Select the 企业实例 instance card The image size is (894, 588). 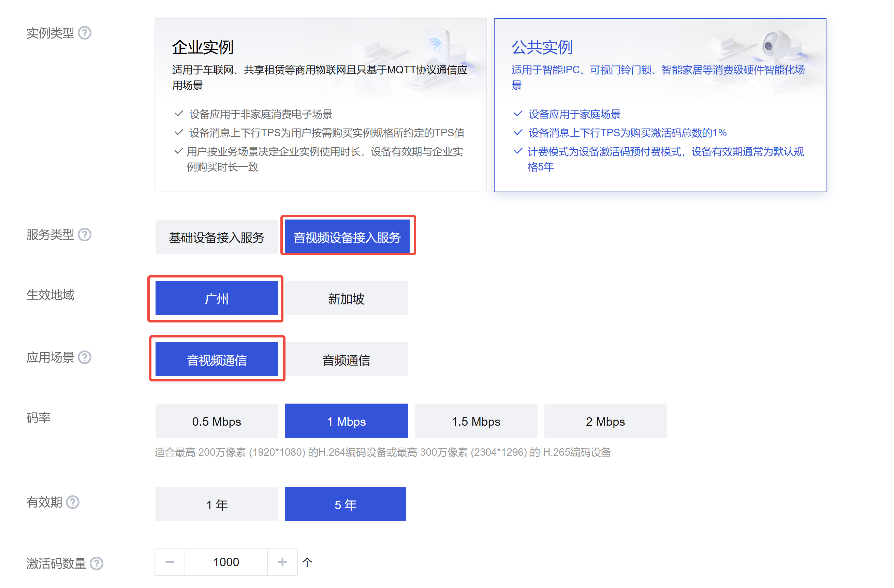pos(320,105)
